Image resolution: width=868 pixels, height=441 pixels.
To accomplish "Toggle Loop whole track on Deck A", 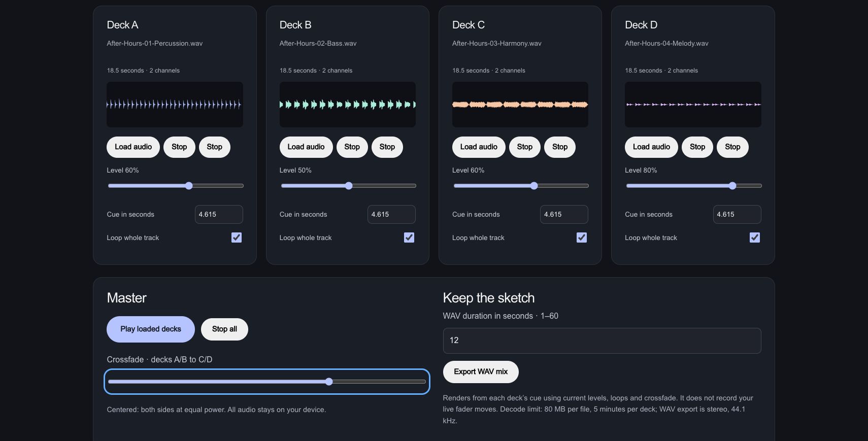I will [237, 238].
